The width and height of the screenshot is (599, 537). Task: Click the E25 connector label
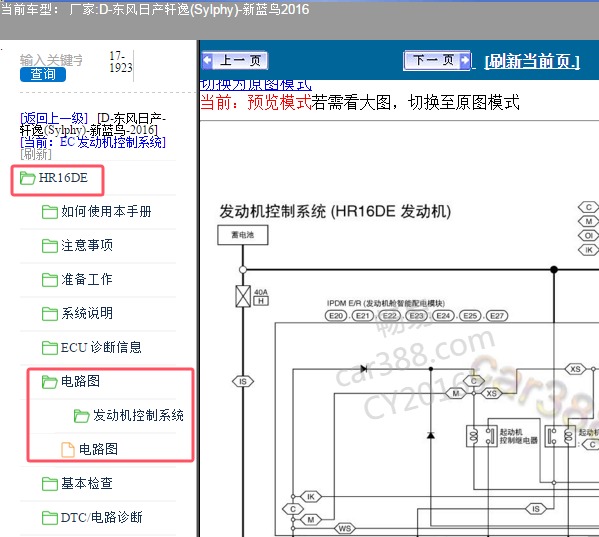click(x=470, y=316)
